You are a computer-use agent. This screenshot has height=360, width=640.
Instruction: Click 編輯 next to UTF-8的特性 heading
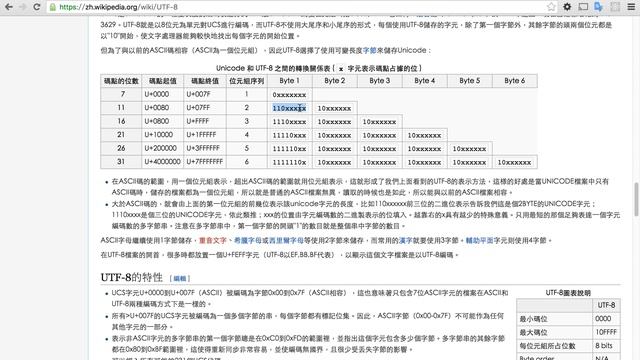pyautogui.click(x=180, y=278)
